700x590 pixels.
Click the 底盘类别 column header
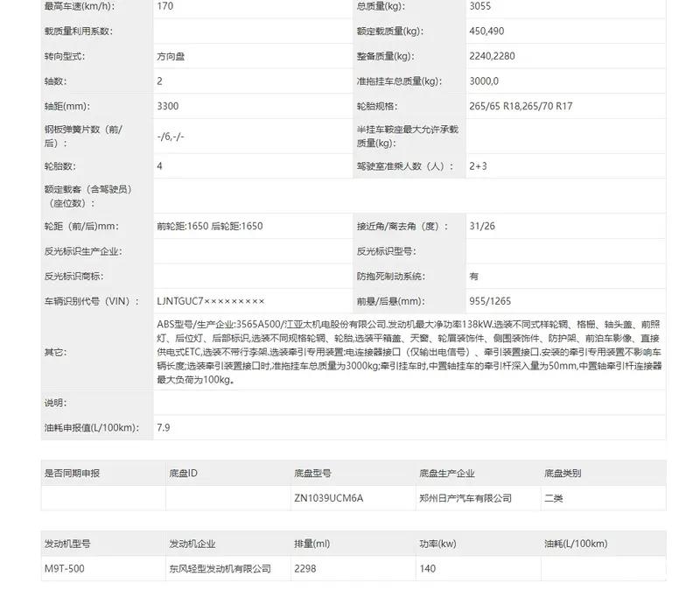563,474
